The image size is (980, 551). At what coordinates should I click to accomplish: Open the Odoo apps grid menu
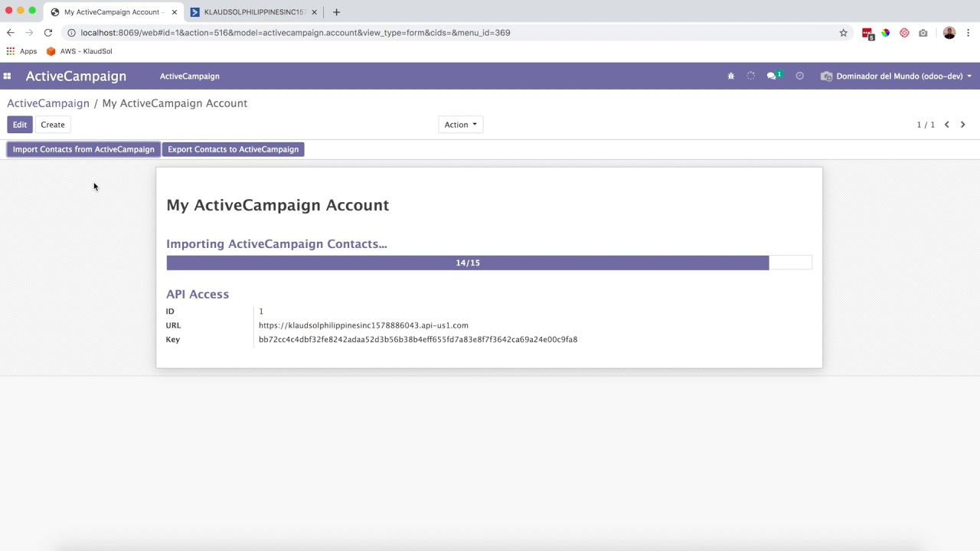click(7, 76)
